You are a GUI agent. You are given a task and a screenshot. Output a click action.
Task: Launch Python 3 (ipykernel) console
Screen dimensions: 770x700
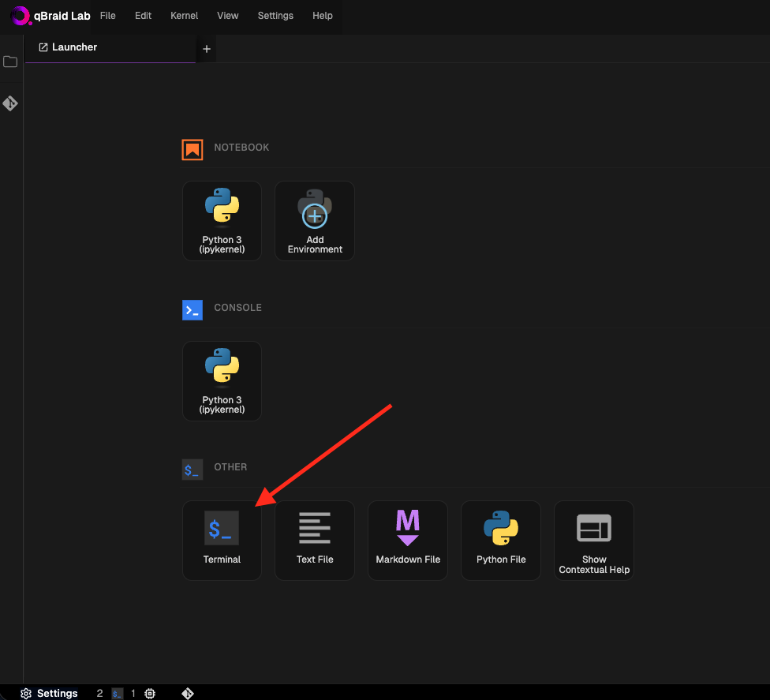point(222,380)
